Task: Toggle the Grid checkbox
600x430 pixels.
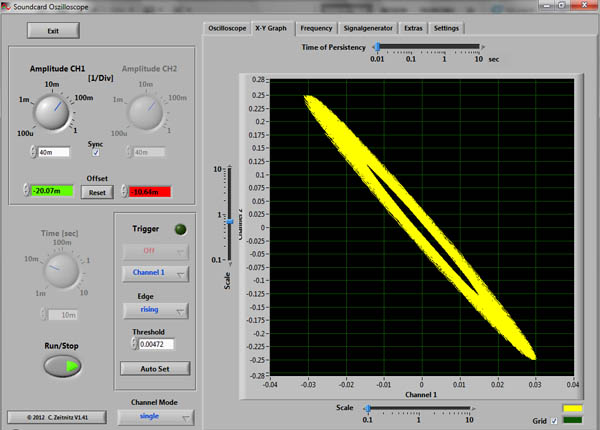Action: point(554,421)
